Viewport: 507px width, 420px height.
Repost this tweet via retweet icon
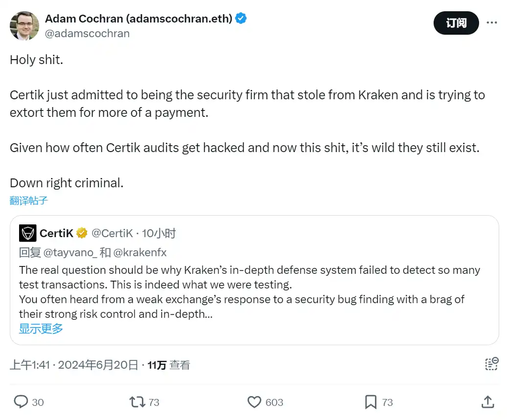(x=137, y=402)
